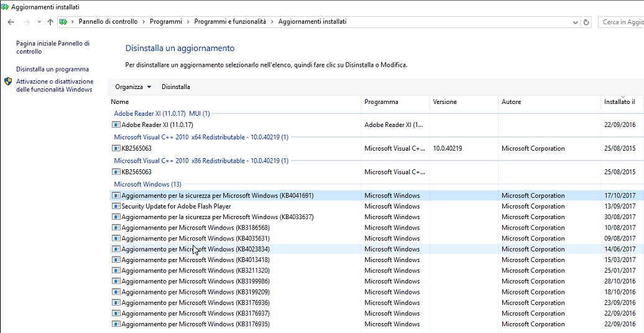The width and height of the screenshot is (644, 333).
Task: Click the icon of KB2565063 x86 row
Action: point(116,172)
